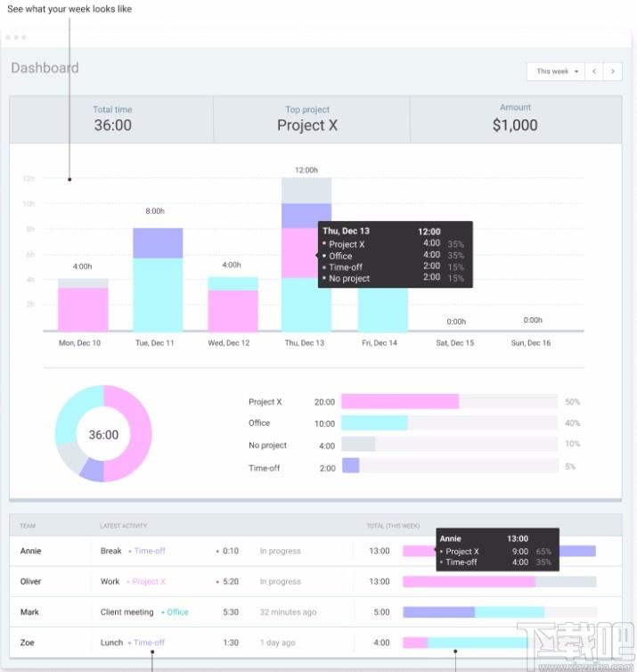Select the Office progress bar row
This screenshot has width=637, height=672.
pyautogui.click(x=413, y=423)
